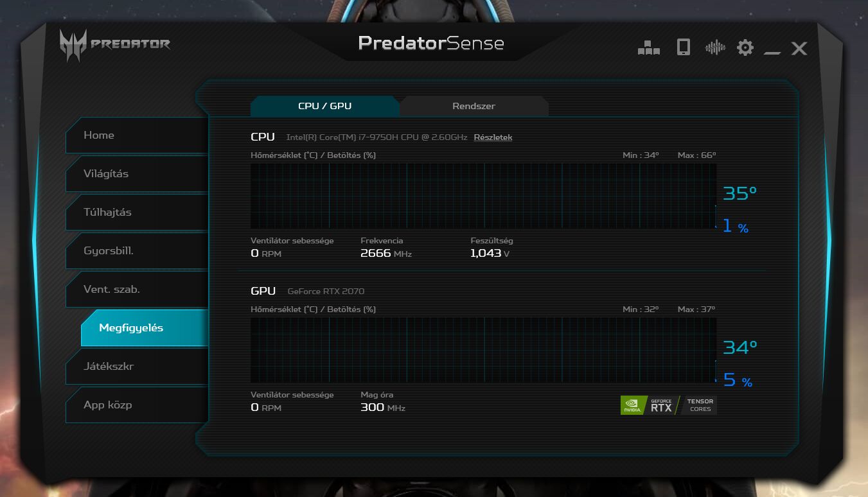
Task: Open the Világítás section
Action: click(x=137, y=174)
